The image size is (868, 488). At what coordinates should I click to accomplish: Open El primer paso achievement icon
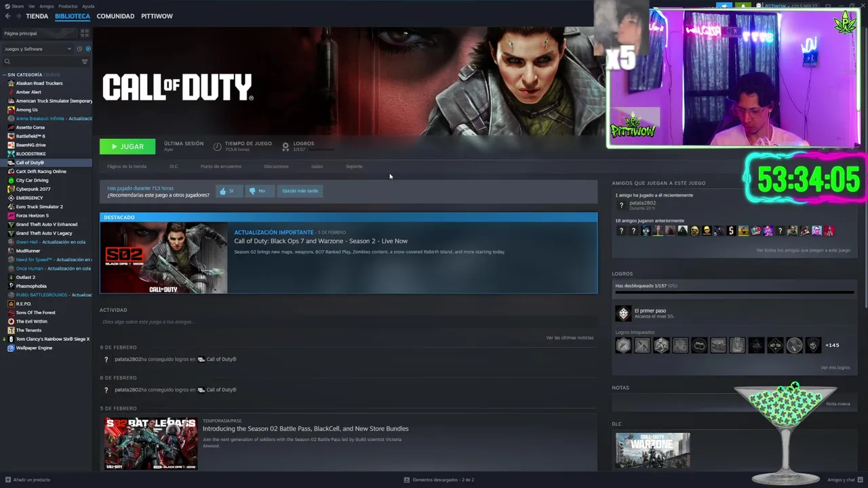(623, 313)
